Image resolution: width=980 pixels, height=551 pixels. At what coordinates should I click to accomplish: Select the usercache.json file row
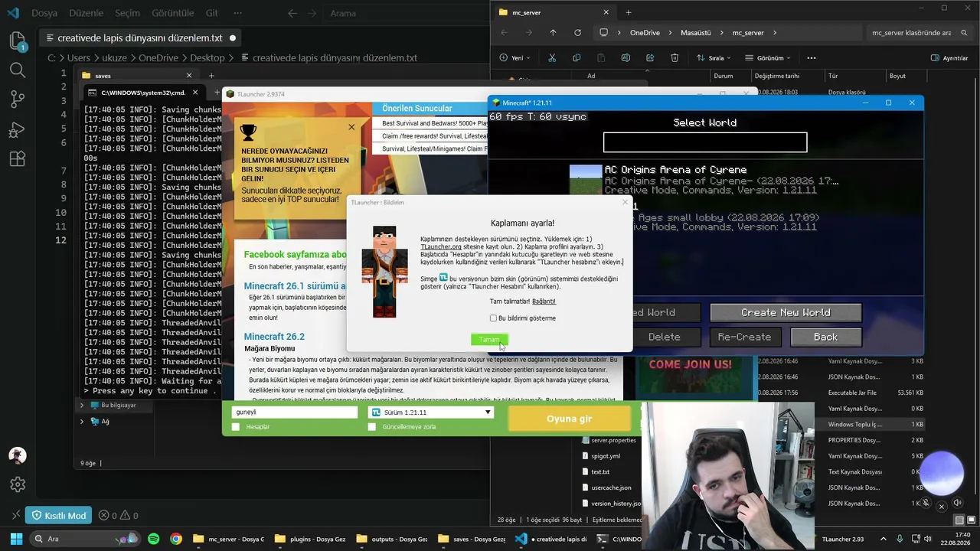[x=611, y=487]
